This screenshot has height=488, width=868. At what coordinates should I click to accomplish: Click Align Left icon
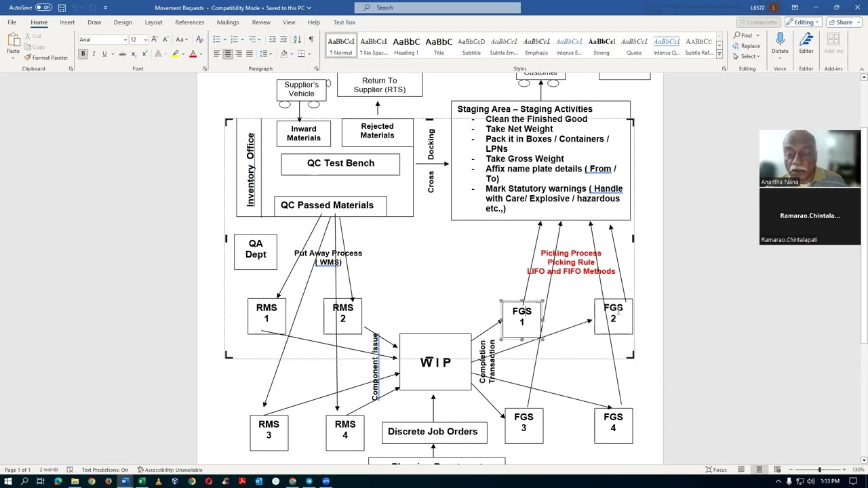tap(216, 54)
